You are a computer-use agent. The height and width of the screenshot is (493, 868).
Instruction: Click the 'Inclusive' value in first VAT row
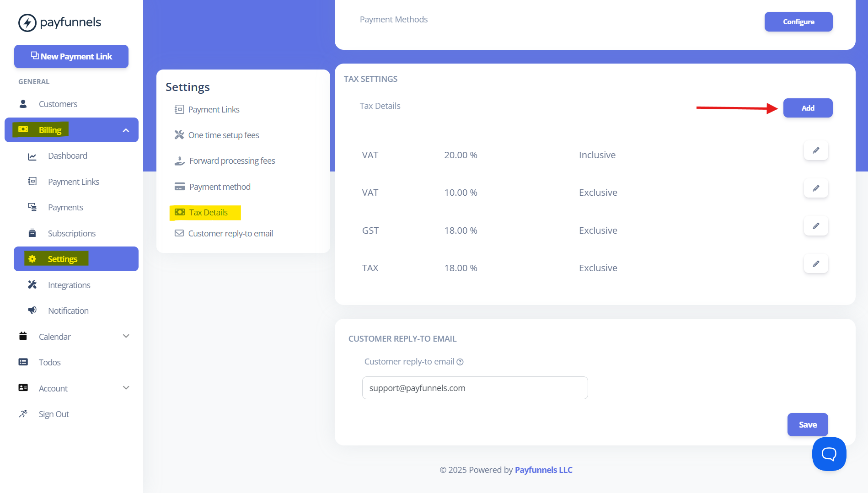pyautogui.click(x=597, y=155)
